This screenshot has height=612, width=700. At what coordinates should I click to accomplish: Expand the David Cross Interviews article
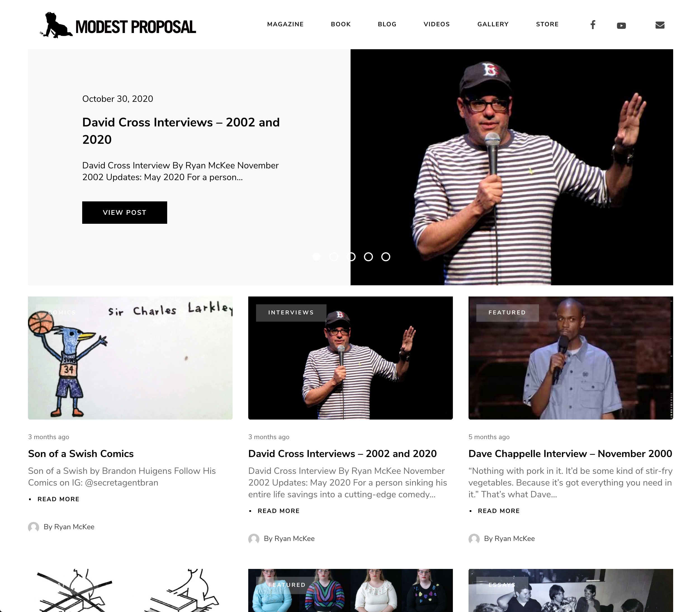click(x=278, y=510)
